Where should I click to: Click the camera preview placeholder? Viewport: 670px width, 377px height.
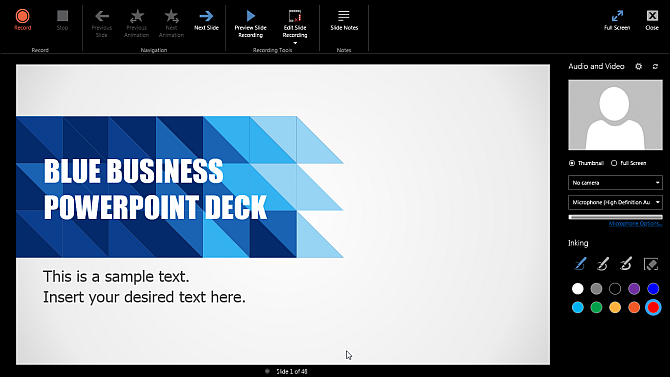[615, 115]
